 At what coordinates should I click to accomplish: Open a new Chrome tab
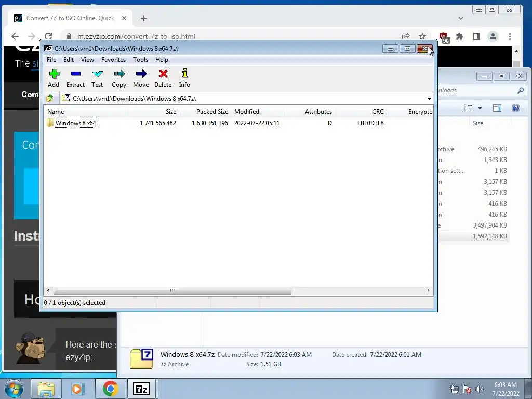[x=144, y=18]
